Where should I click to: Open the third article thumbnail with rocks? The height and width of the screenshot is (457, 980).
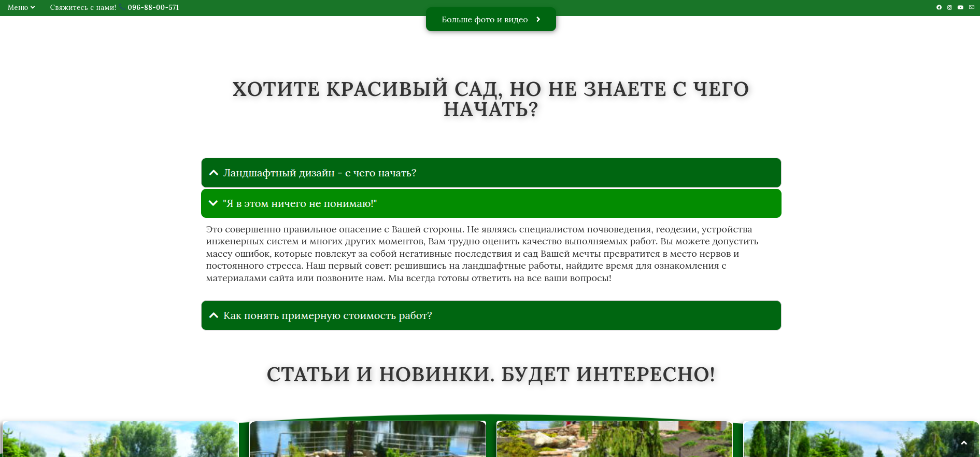614,439
